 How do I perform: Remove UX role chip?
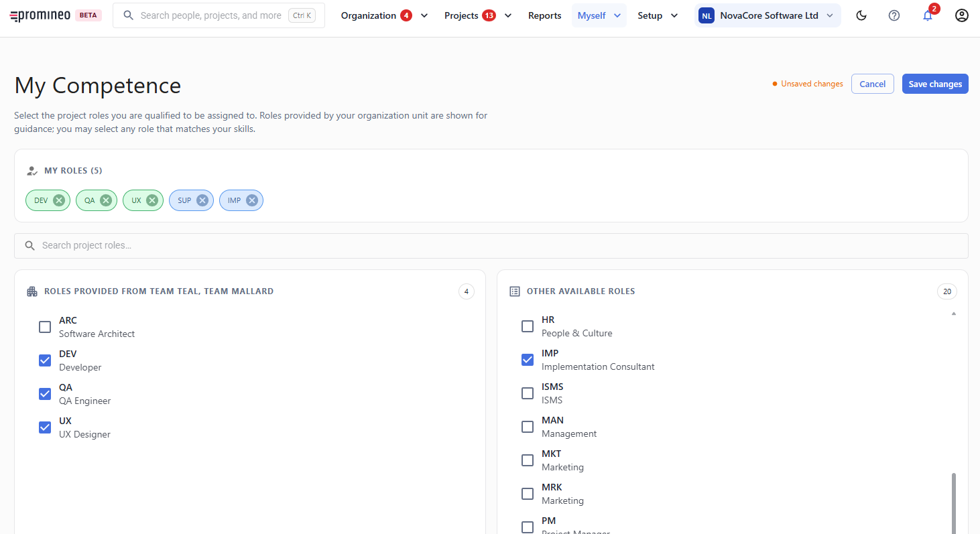[x=152, y=200]
